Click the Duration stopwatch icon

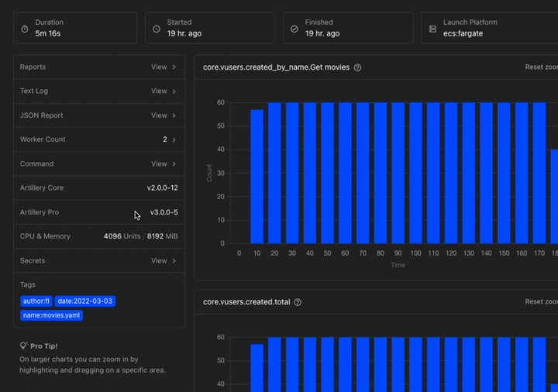24,29
